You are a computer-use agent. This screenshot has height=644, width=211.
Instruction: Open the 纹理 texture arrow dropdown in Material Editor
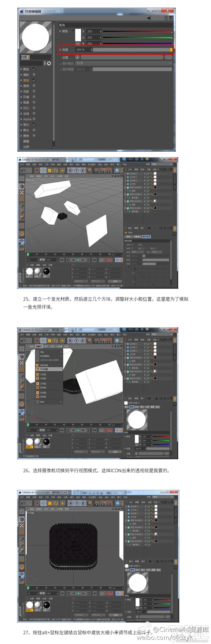[77, 57]
